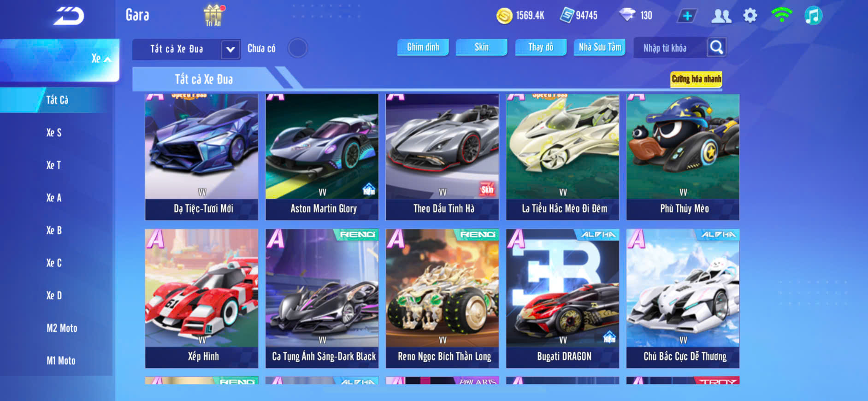The width and height of the screenshot is (868, 401).
Task: Open the Tất cả Xe Đua dropdown arrow
Action: click(x=230, y=49)
